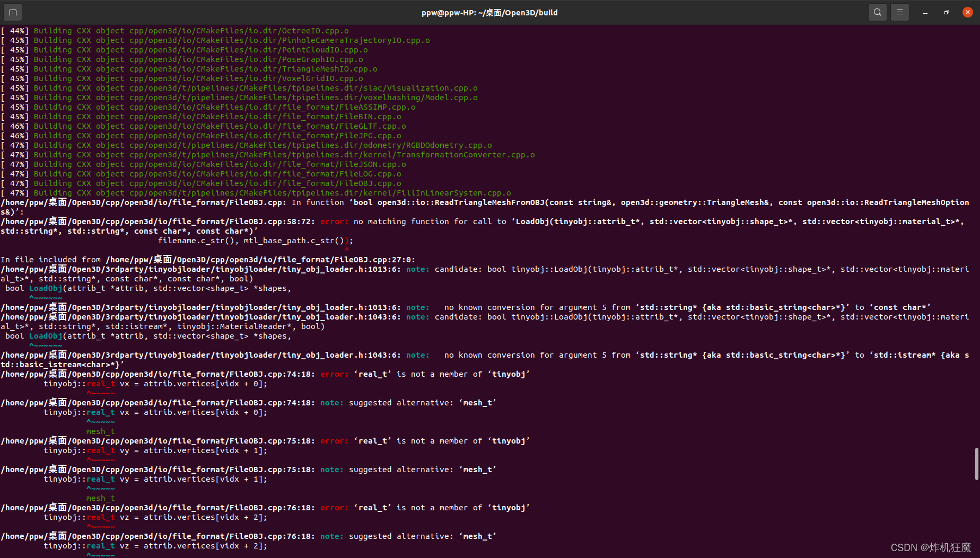The width and height of the screenshot is (980, 558).
Task: Click the FileOBJ.cpp:74:18 error line
Action: pyautogui.click(x=265, y=374)
